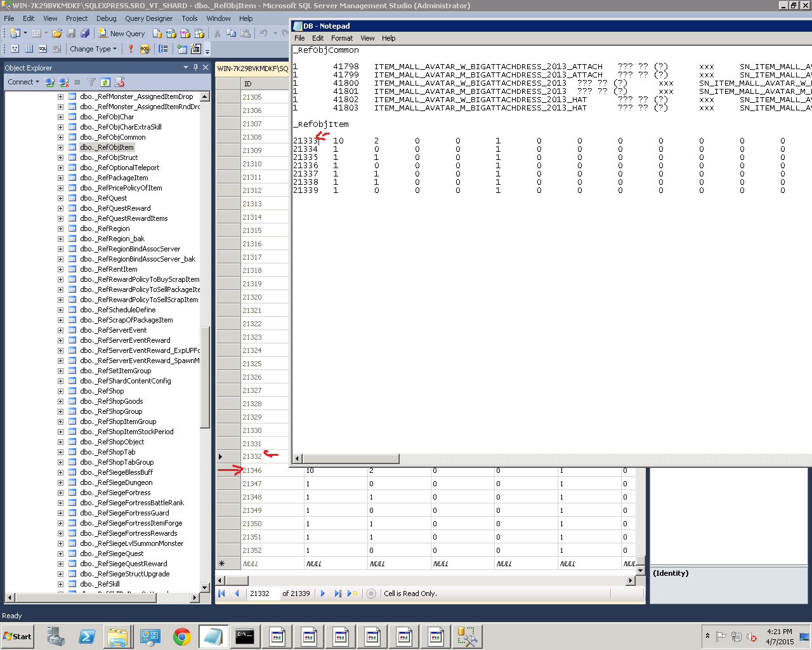Open the Change Type dropdown
The image size is (812, 650).
pos(93,49)
